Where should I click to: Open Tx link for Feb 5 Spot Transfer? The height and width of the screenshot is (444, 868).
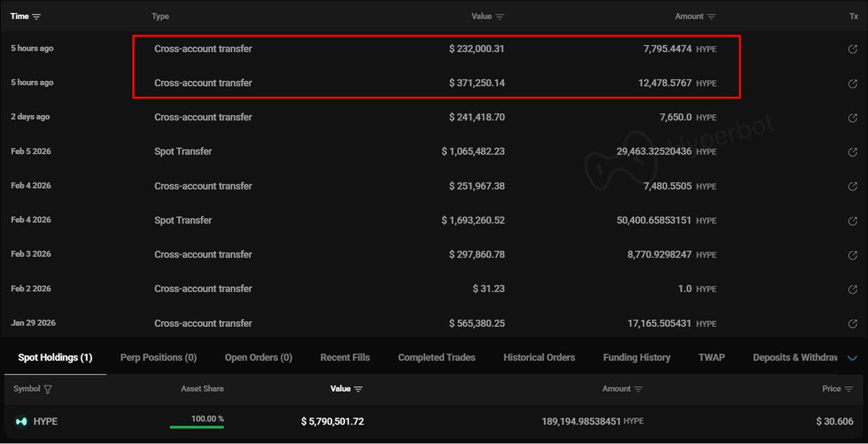click(x=852, y=152)
